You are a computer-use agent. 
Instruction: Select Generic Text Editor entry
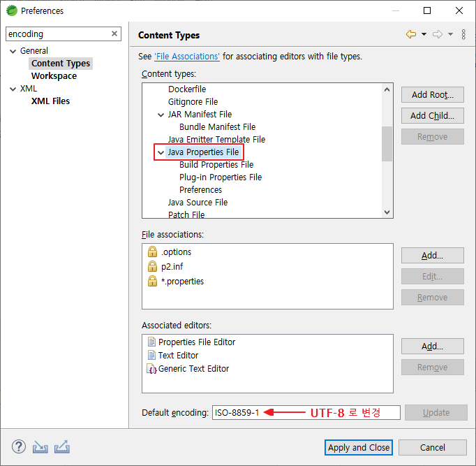(x=193, y=368)
